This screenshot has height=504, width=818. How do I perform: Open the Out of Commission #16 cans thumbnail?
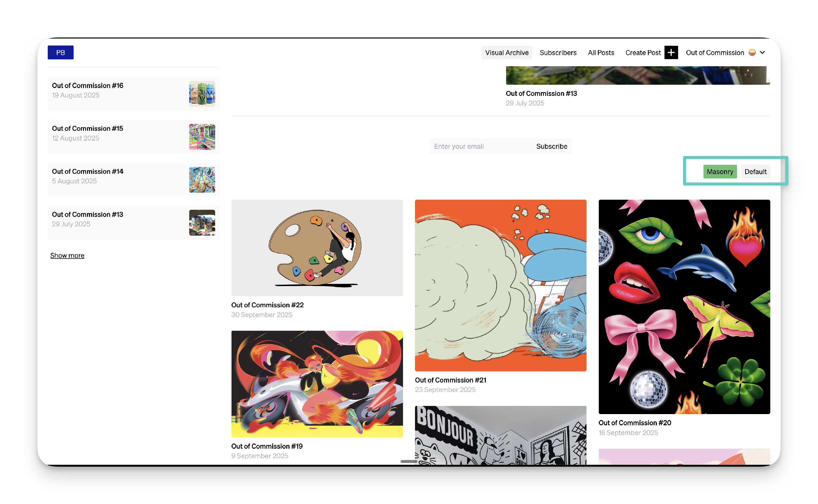click(x=202, y=94)
